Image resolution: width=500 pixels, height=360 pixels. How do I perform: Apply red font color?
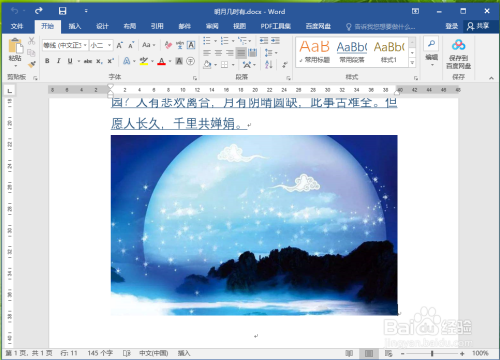tap(162, 61)
